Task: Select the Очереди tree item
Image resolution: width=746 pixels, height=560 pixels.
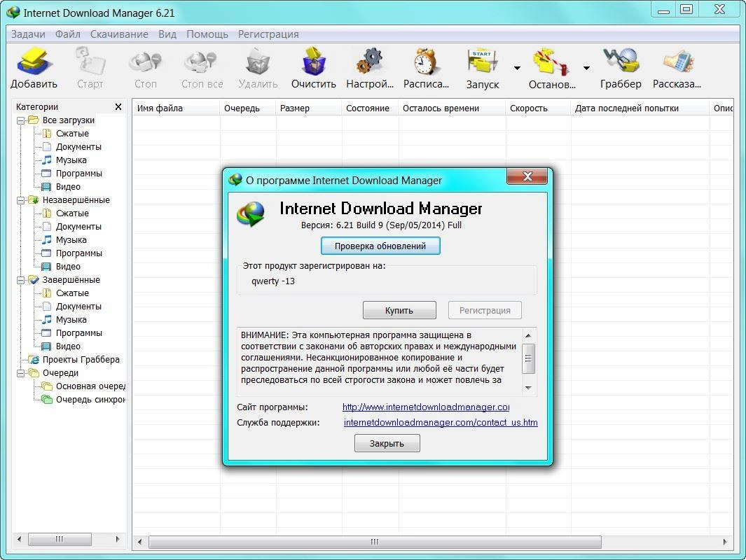Action: [x=60, y=373]
